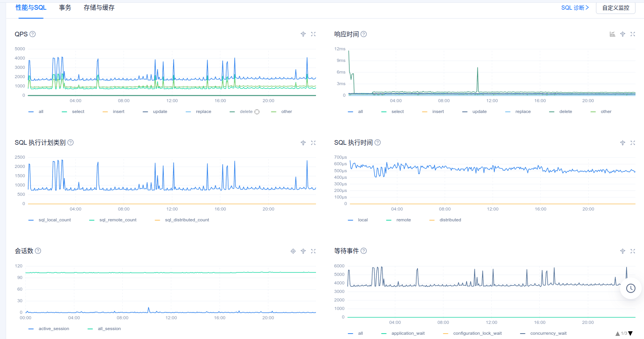Toggle 'update' in 响应时间 legend
The width and height of the screenshot is (644, 339).
(474, 111)
